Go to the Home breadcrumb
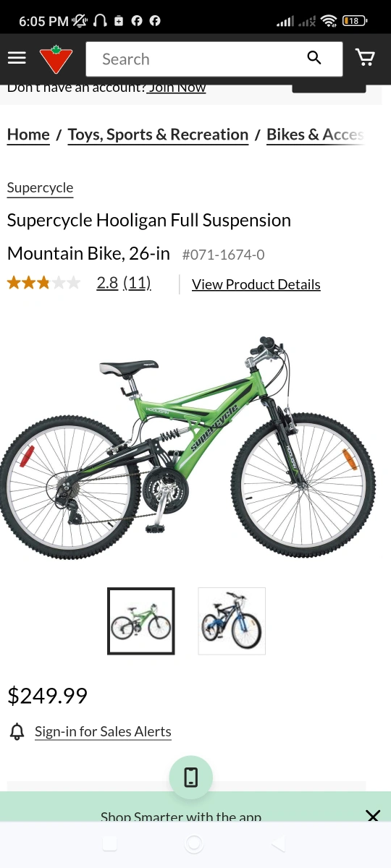The width and height of the screenshot is (391, 868). [x=28, y=135]
